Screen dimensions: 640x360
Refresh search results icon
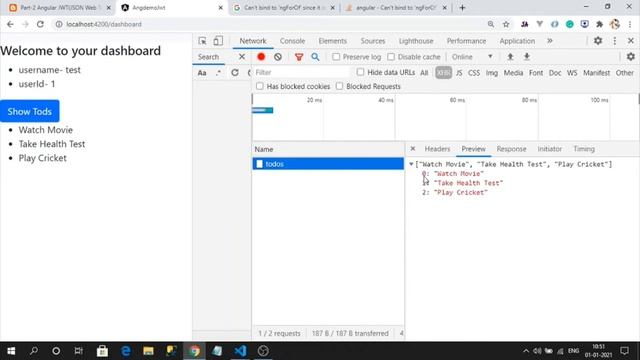[x=235, y=73]
